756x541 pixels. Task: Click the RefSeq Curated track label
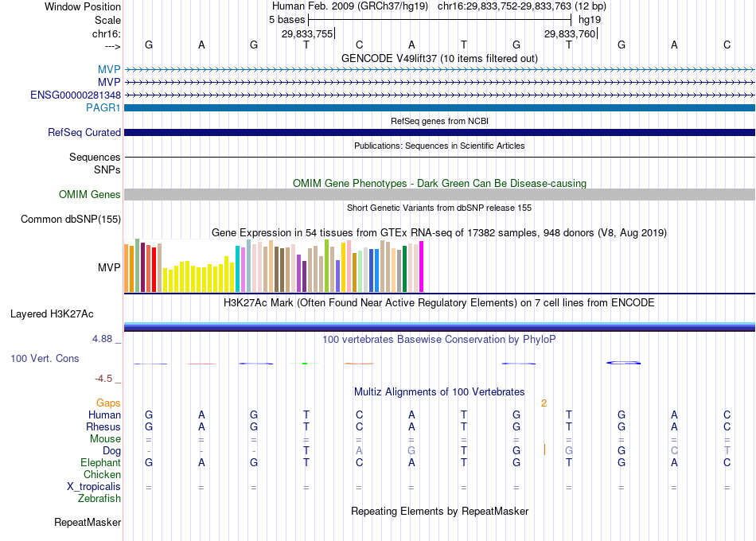pos(84,132)
